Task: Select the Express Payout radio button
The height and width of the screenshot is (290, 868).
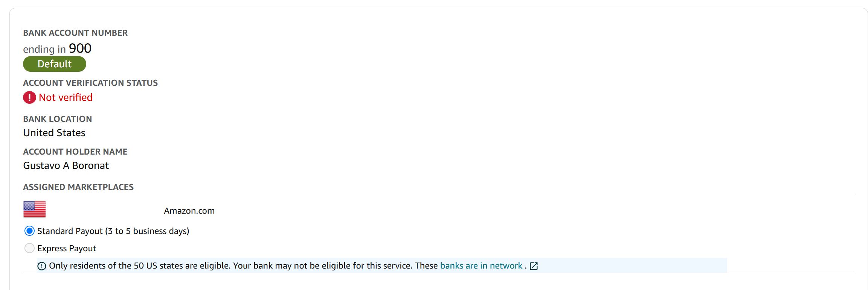Action: click(29, 248)
